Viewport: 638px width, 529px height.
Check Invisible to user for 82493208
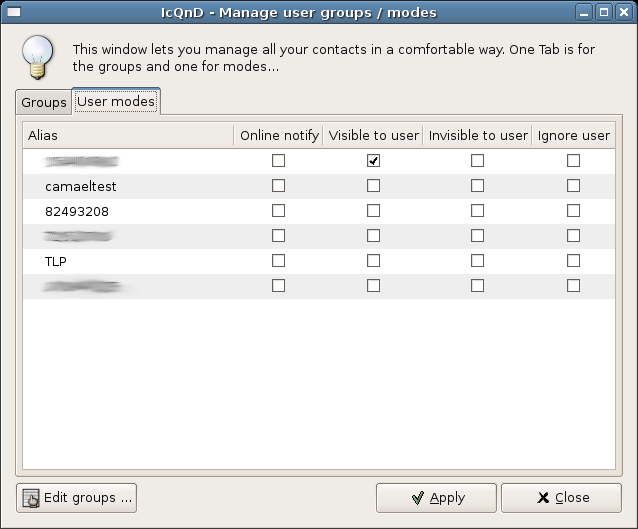coord(477,210)
